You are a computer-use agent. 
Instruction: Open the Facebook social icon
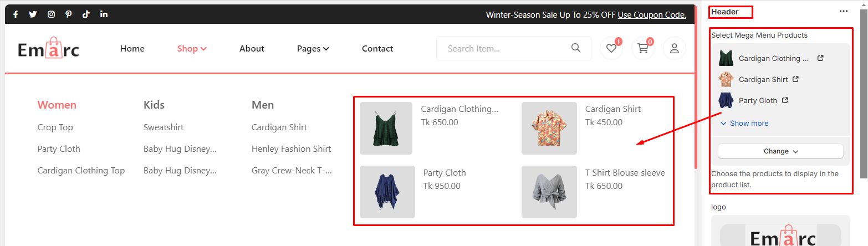[16, 15]
